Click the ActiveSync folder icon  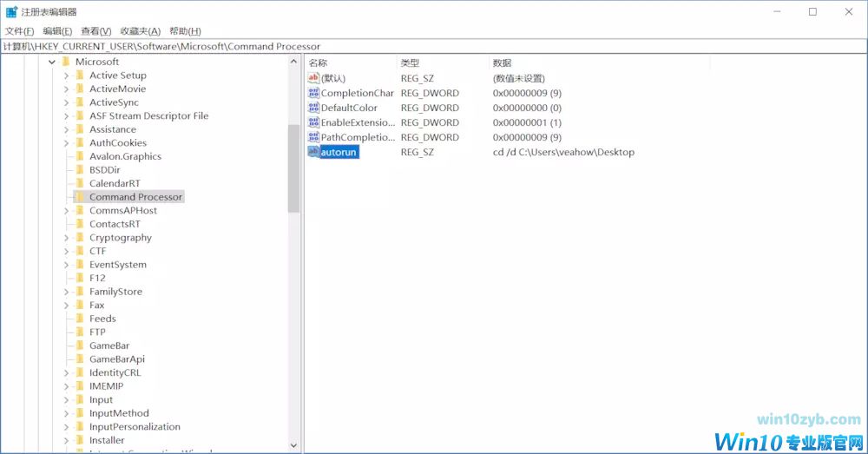tap(80, 102)
